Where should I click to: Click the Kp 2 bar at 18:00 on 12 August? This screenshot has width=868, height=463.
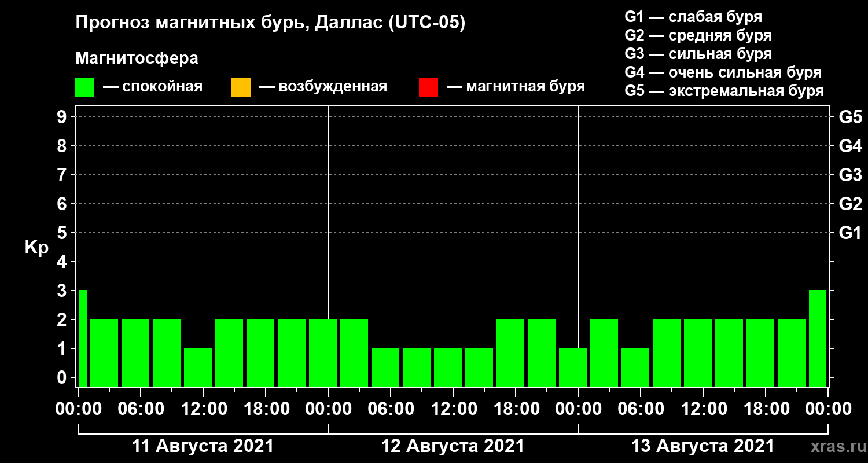[x=510, y=352]
